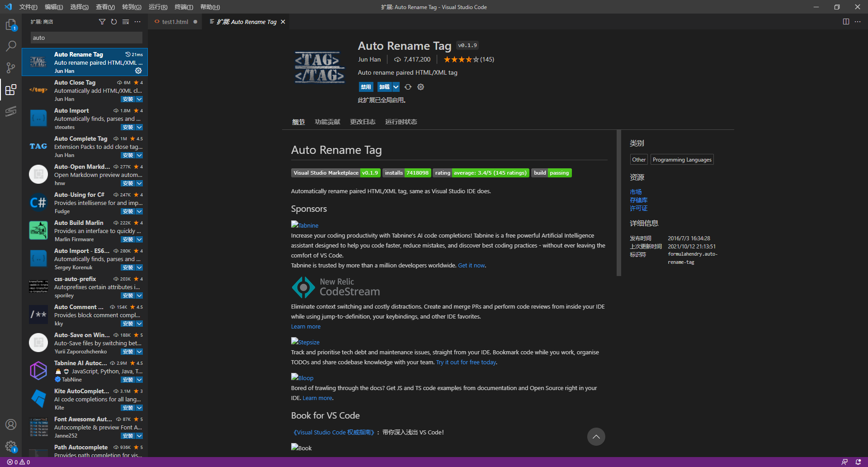Open the Manage gear in activity bar
This screenshot has width=868, height=467.
pyautogui.click(x=11, y=446)
